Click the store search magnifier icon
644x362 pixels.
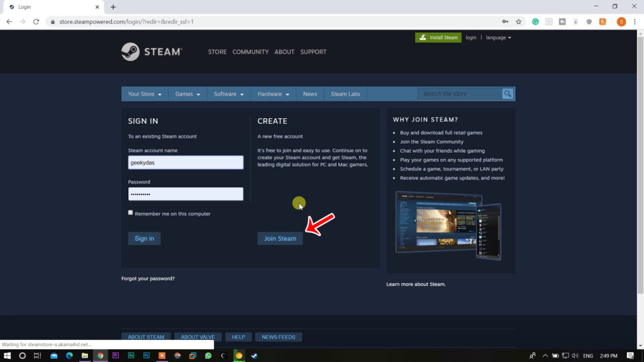click(x=508, y=94)
